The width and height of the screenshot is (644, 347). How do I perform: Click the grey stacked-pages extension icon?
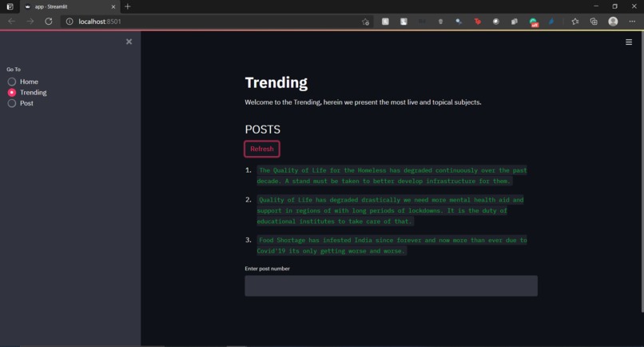click(x=515, y=22)
